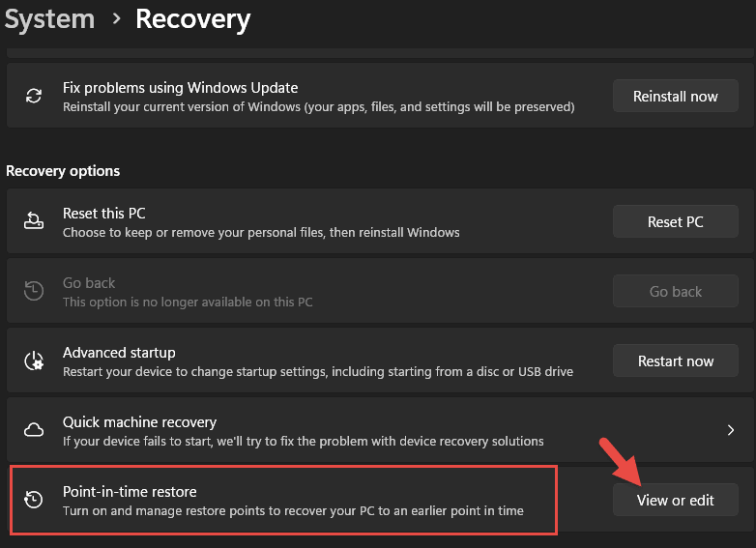
Task: Click the Point-in-time restore clock icon
Action: [34, 500]
